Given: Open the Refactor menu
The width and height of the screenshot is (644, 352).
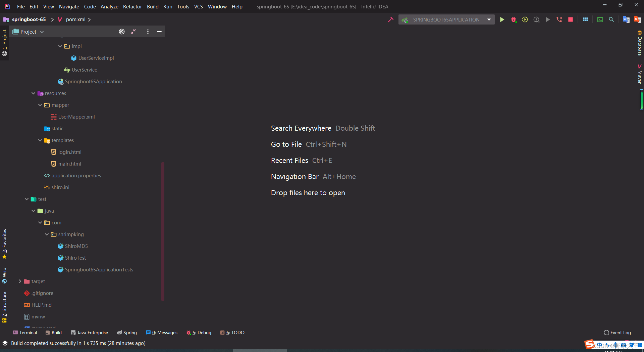Looking at the screenshot, I should click(x=132, y=6).
